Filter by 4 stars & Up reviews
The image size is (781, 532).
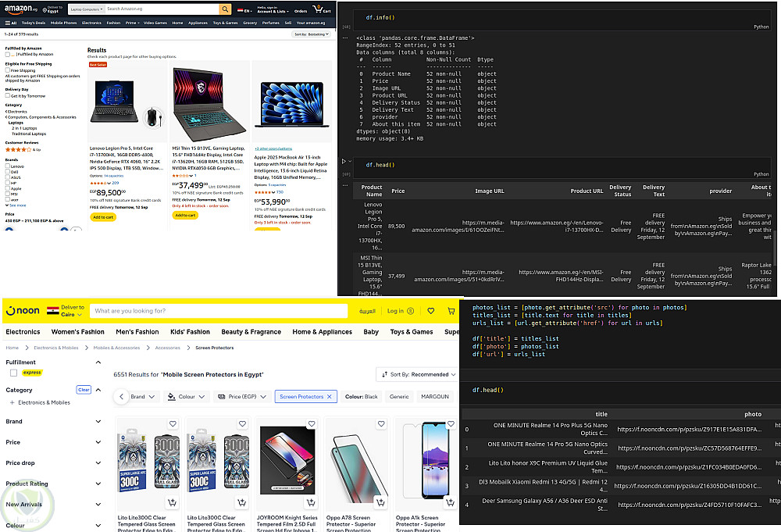tap(23, 149)
